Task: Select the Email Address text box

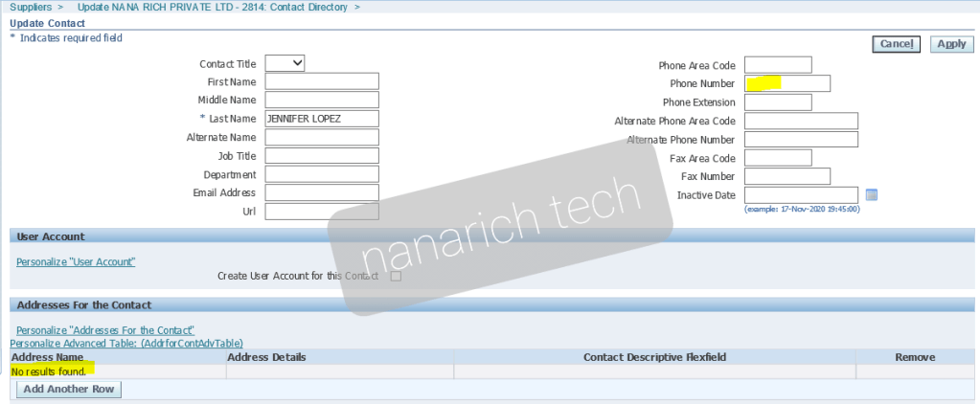Action: [322, 193]
